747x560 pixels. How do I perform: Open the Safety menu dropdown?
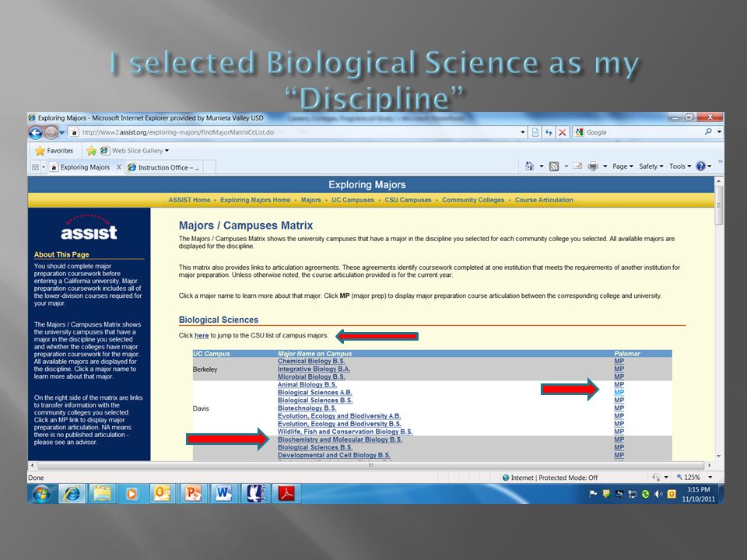tap(651, 166)
